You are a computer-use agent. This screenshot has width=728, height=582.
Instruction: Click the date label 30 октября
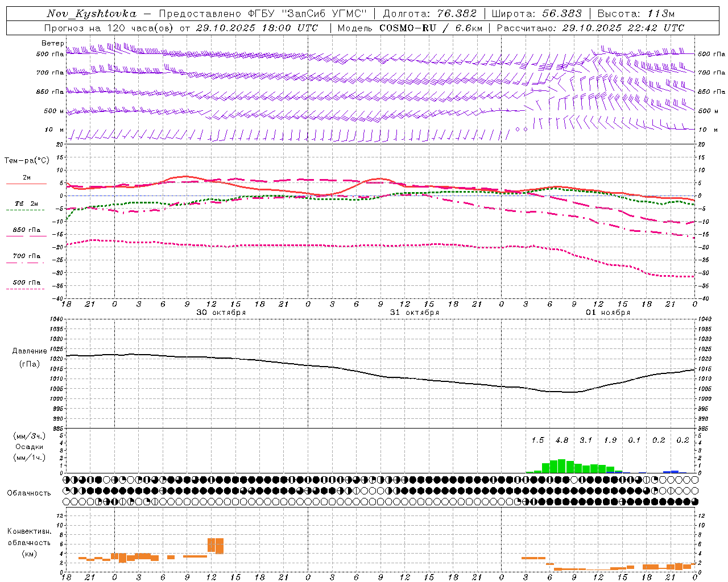coord(221,313)
